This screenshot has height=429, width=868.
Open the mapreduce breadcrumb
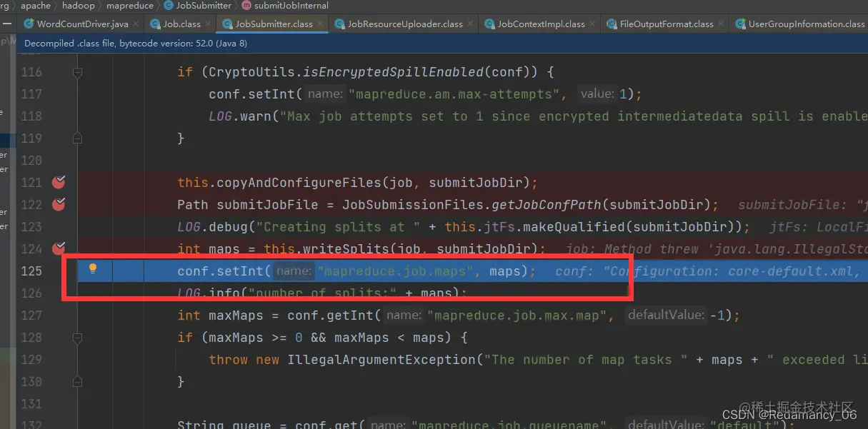tap(130, 5)
